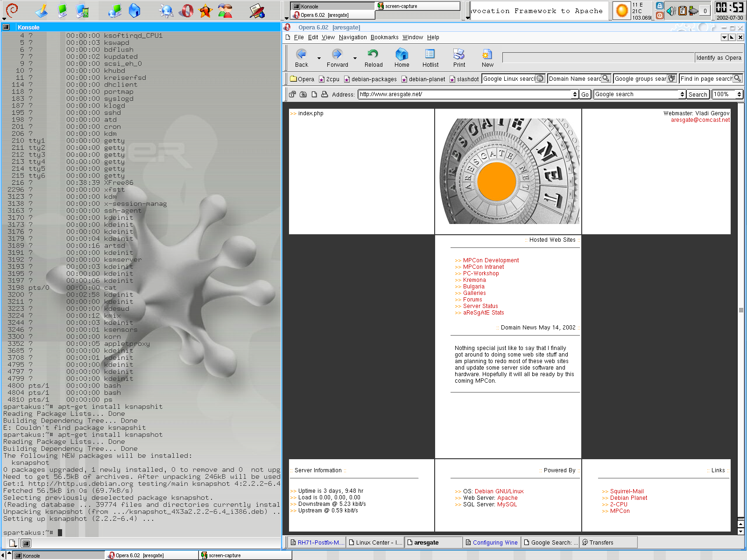Click the Google groups search field
Viewport: 747px width, 560px height.
(641, 78)
